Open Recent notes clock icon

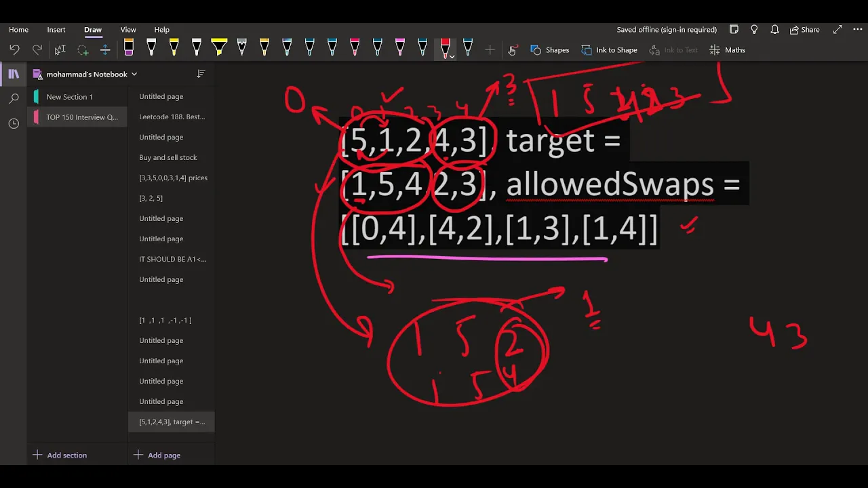point(14,123)
